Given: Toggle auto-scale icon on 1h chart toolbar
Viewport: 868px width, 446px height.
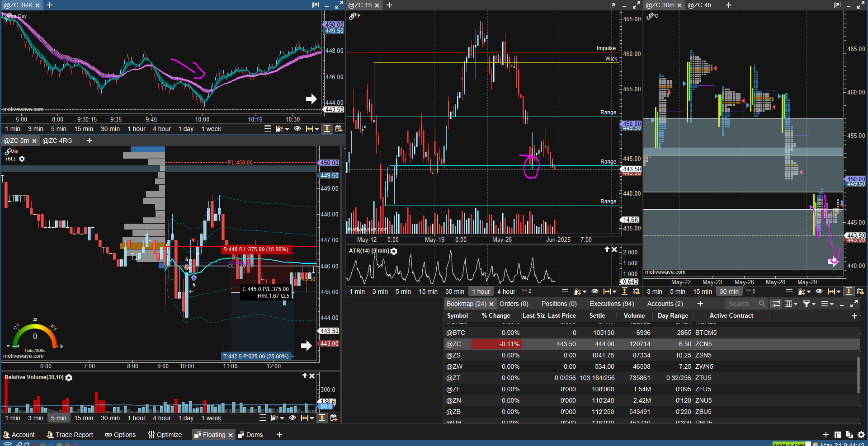Looking at the screenshot, I should pos(624,291).
